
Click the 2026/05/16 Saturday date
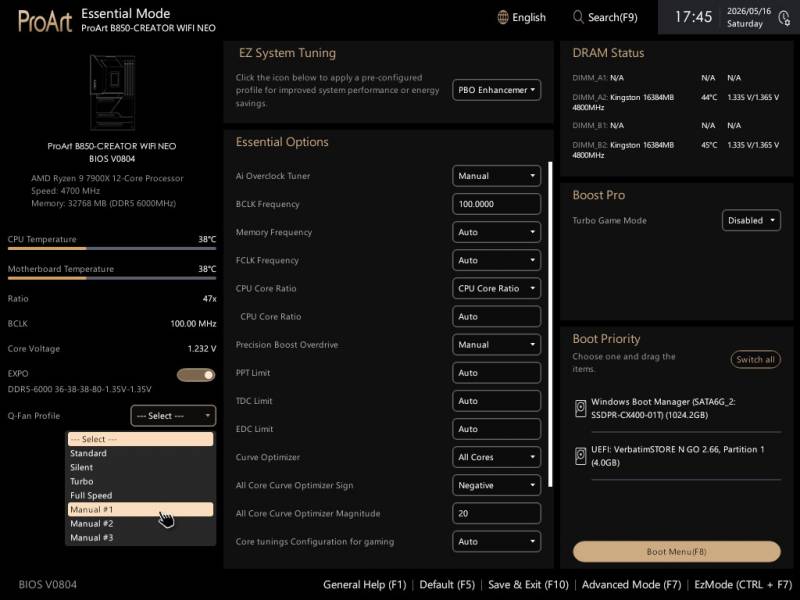(x=748, y=17)
